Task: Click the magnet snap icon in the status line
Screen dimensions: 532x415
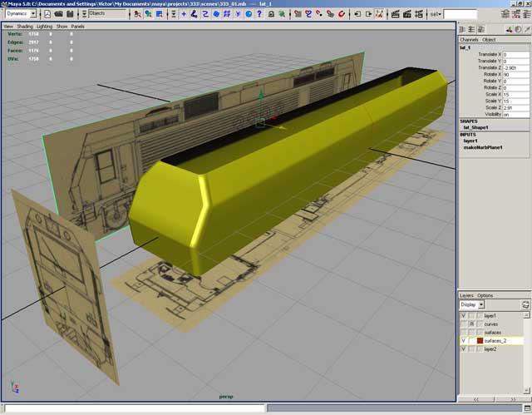Action: coord(342,14)
